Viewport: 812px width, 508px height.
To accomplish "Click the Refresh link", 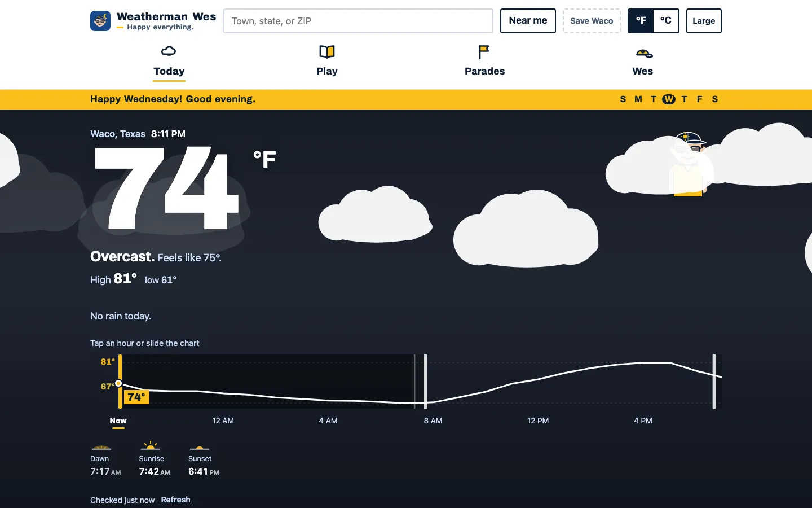I will (175, 500).
